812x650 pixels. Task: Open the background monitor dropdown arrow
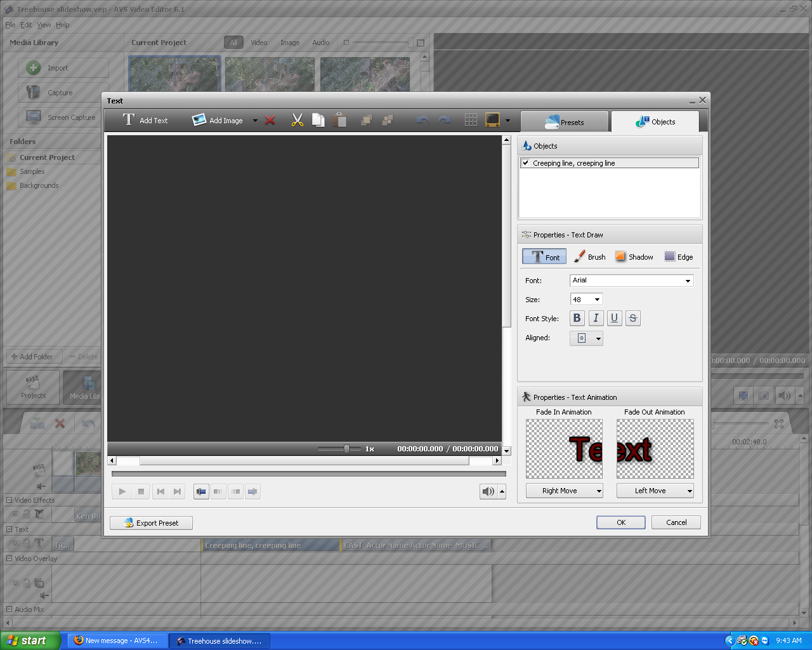coord(507,121)
